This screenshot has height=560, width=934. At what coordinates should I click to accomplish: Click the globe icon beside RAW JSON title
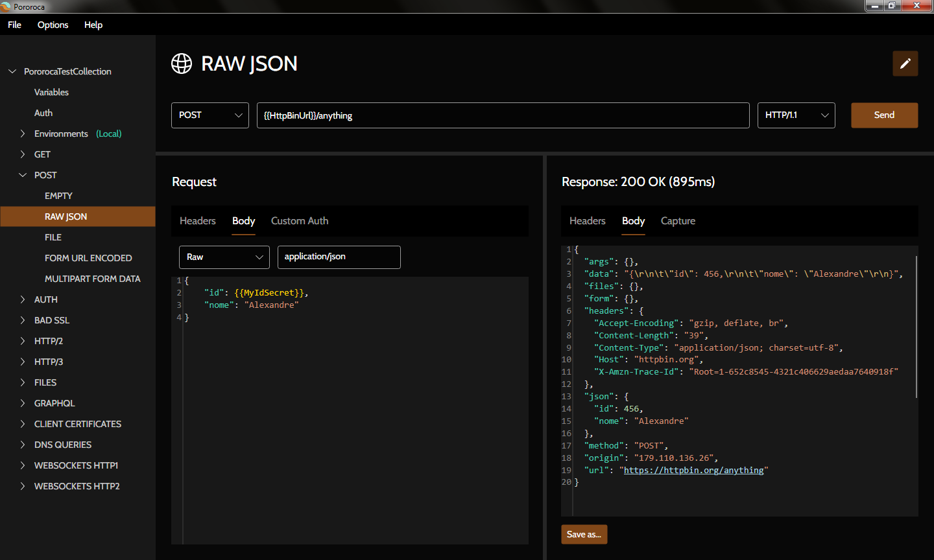point(182,64)
